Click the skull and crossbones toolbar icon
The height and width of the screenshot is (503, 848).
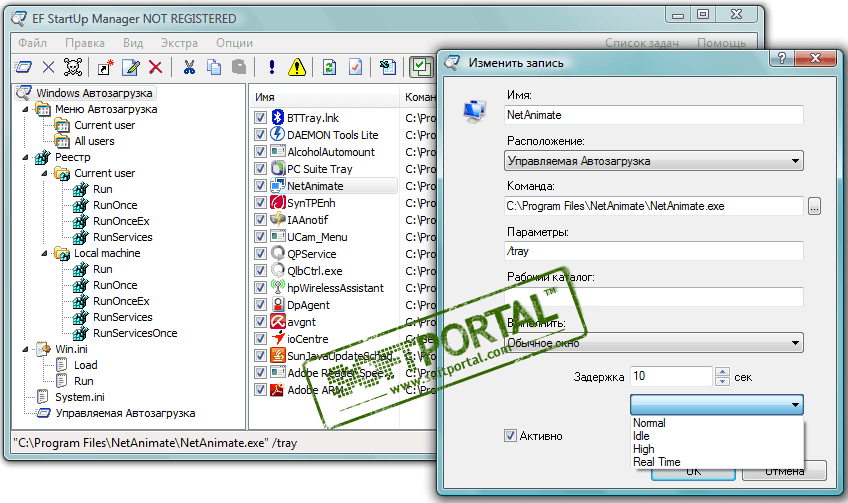pyautogui.click(x=72, y=67)
